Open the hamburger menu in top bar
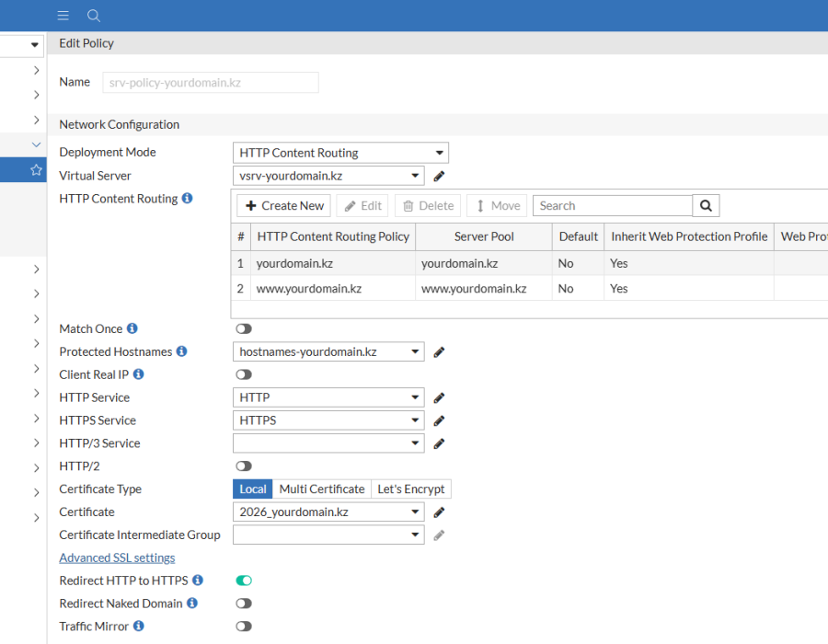 (x=63, y=16)
